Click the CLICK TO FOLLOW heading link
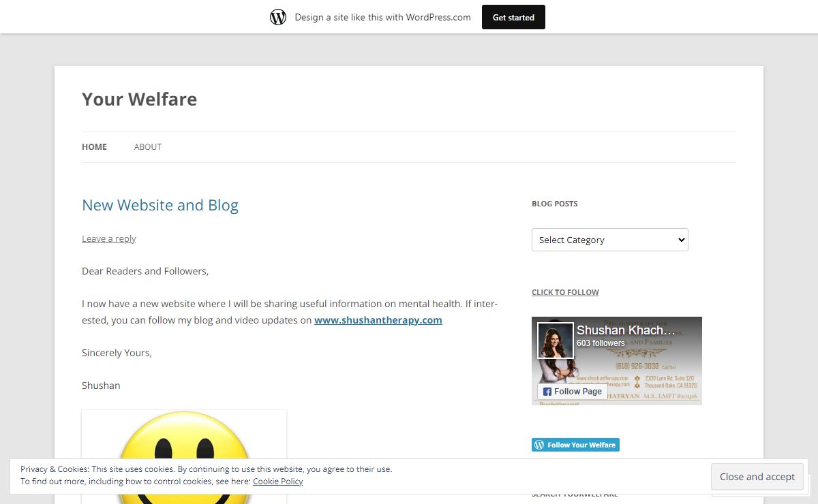This screenshot has width=818, height=504. point(565,292)
